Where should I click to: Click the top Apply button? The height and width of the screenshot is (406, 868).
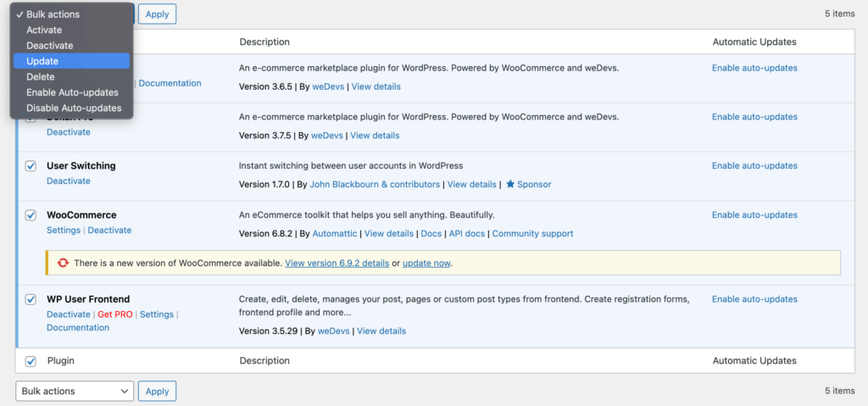coord(157,14)
